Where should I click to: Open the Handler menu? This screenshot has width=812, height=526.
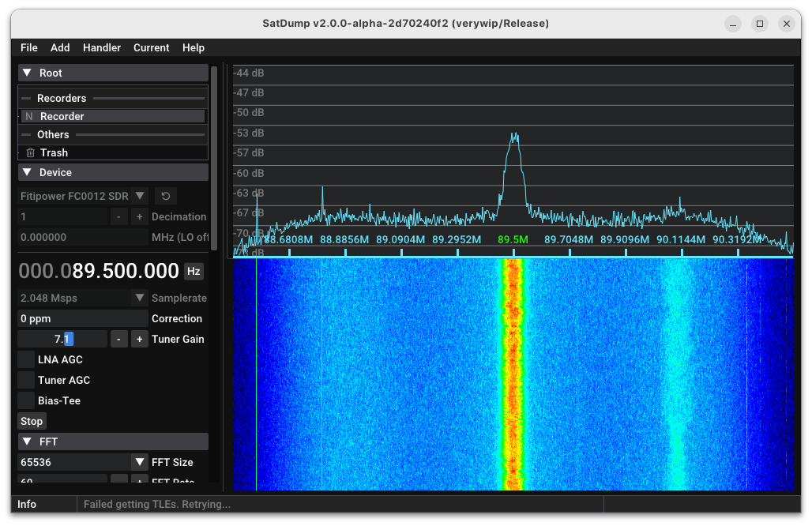[102, 47]
